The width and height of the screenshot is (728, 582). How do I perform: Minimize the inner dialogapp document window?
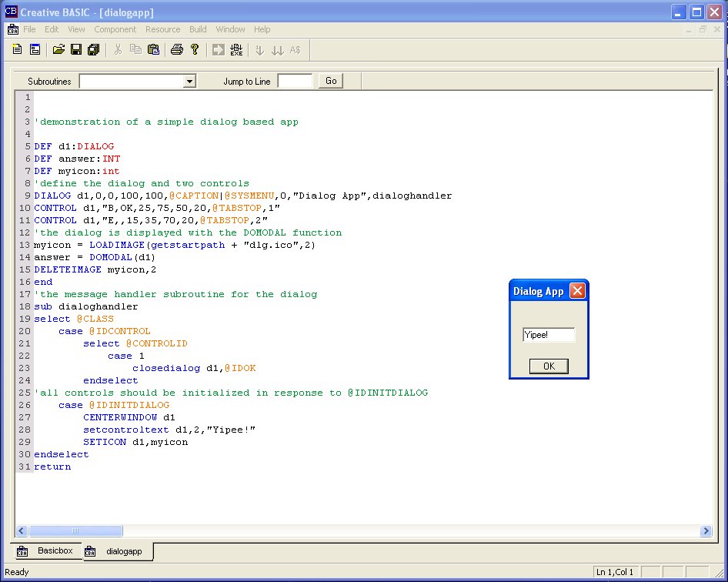(x=689, y=29)
